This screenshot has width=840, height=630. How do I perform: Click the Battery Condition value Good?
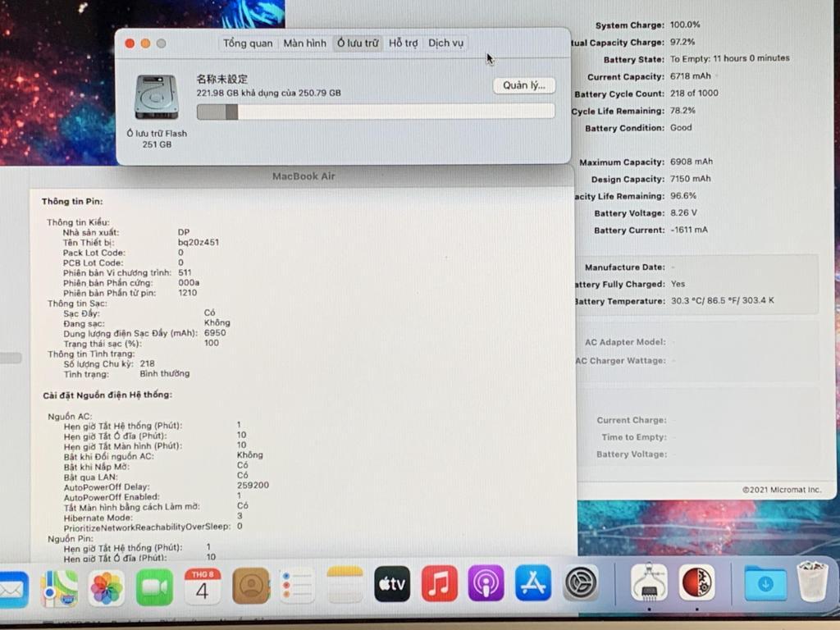(681, 127)
